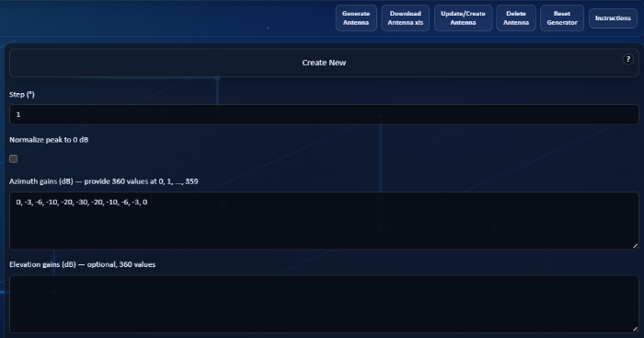Click the 'Step (°)' label
644x338 pixels.
[22, 95]
